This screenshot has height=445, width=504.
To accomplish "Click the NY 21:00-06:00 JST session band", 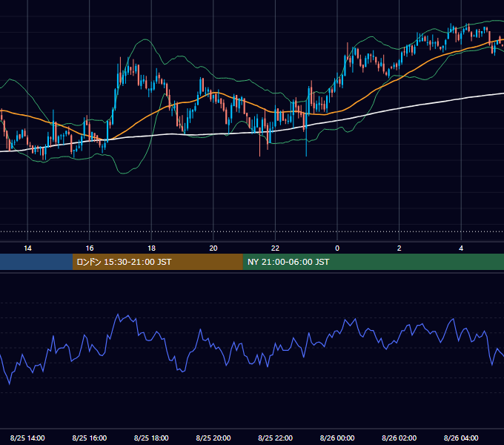I will (373, 262).
